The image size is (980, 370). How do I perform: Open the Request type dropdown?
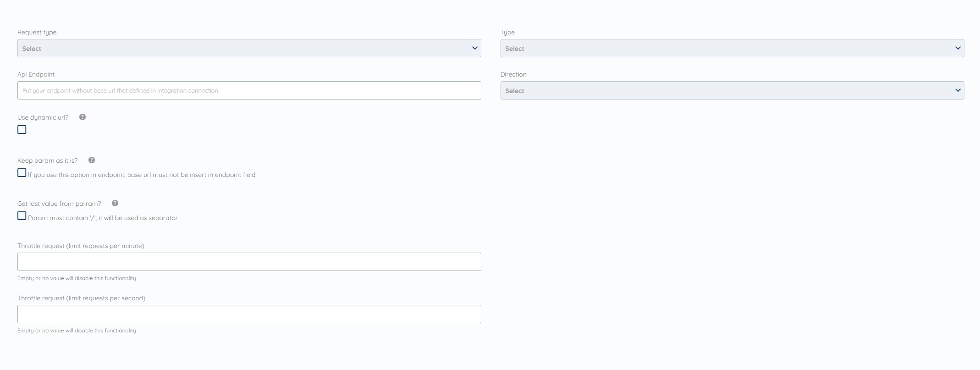pyautogui.click(x=249, y=48)
